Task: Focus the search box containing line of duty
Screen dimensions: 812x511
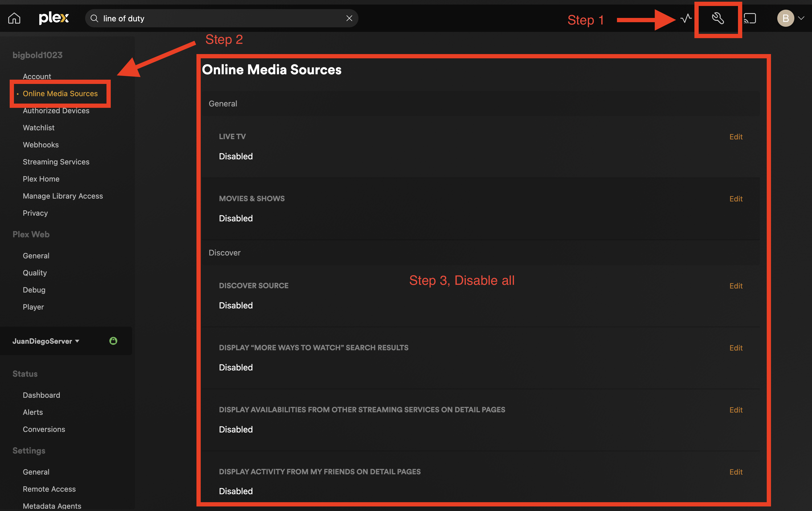Action: (222, 18)
